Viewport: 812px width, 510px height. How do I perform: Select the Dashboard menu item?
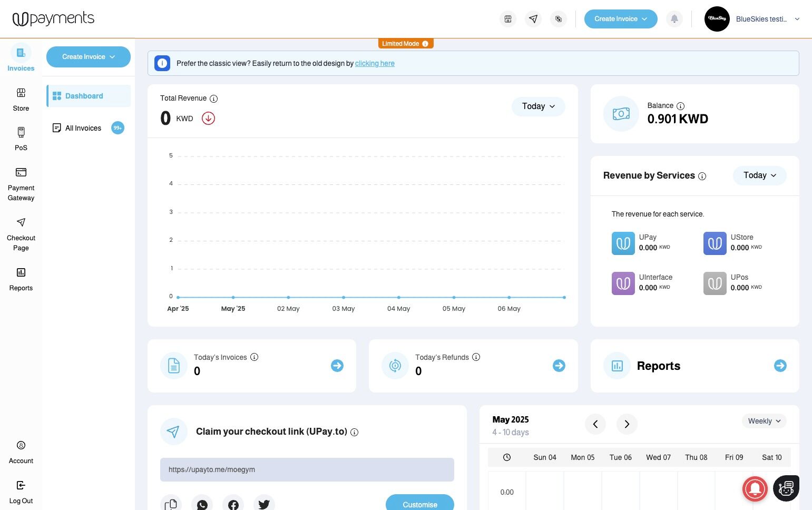(x=89, y=96)
